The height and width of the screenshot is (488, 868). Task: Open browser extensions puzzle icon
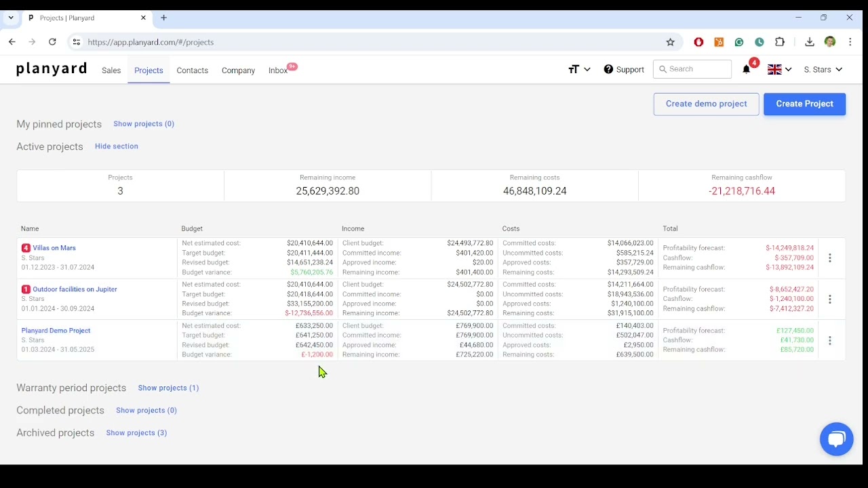tap(780, 42)
